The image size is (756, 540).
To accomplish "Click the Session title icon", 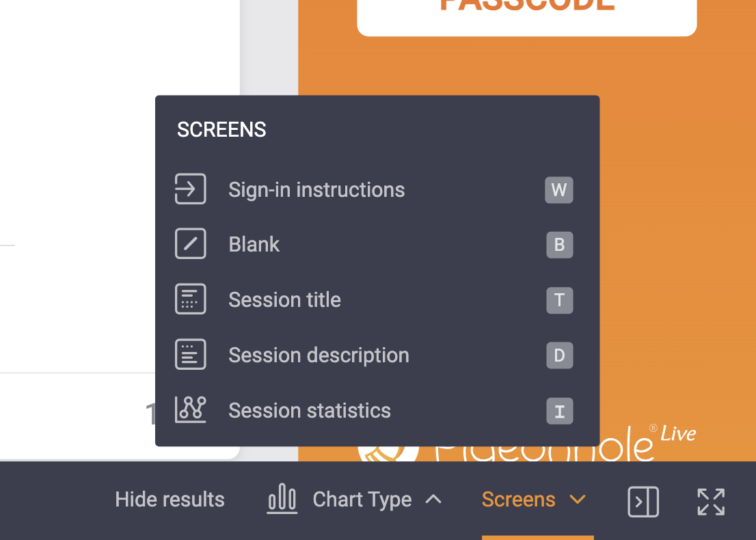I will [x=190, y=299].
